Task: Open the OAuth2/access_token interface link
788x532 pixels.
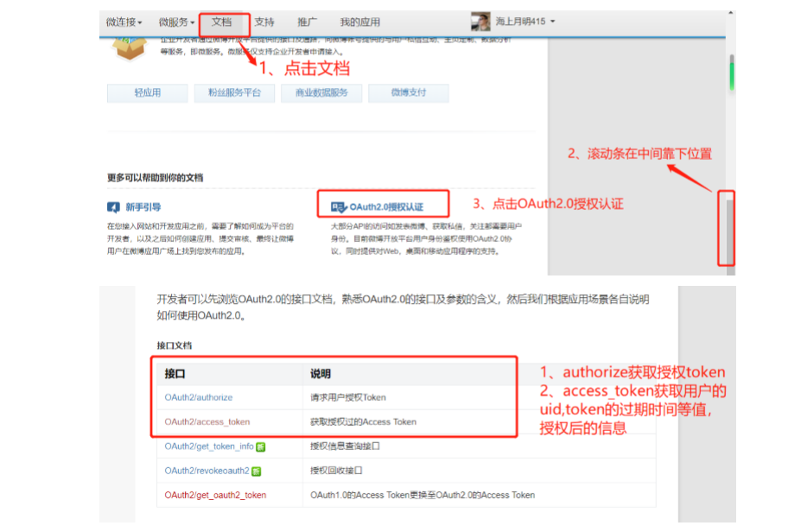Action: tap(207, 422)
